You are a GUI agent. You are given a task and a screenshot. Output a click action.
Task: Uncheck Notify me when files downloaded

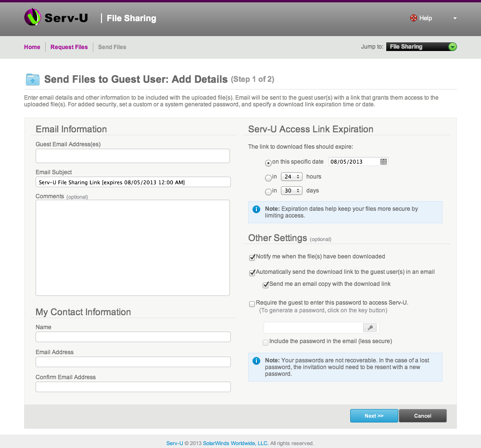[x=252, y=257]
